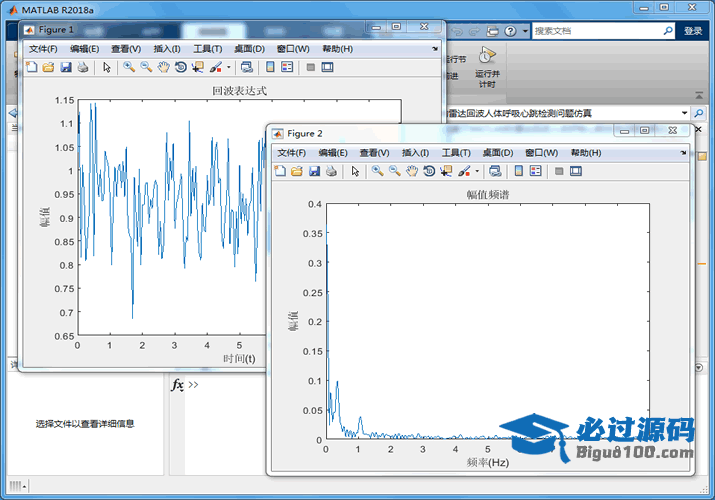Activate Zoom In tool in Figure 1
This screenshot has height=500, width=715.
(129, 67)
